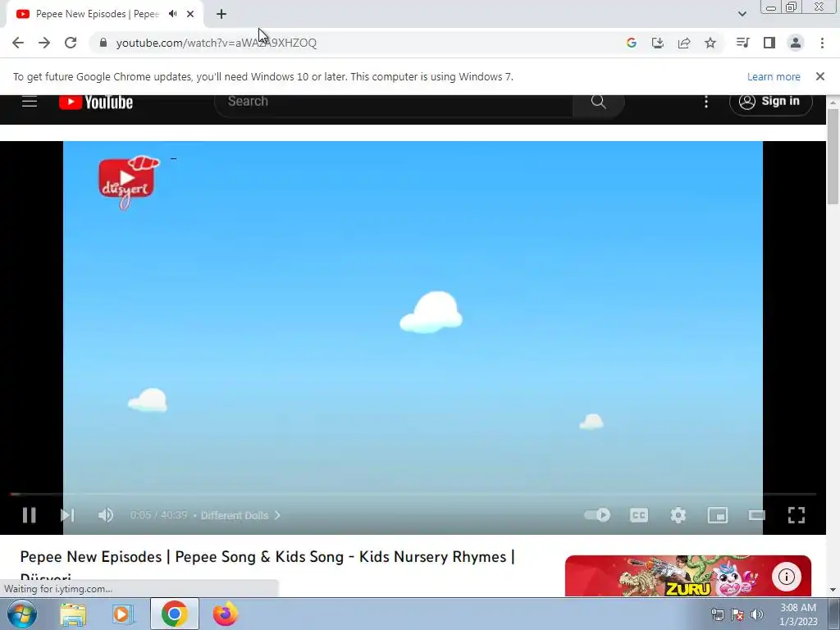Viewport: 840px width, 630px height.
Task: Open network status tray icon
Action: 717,614
